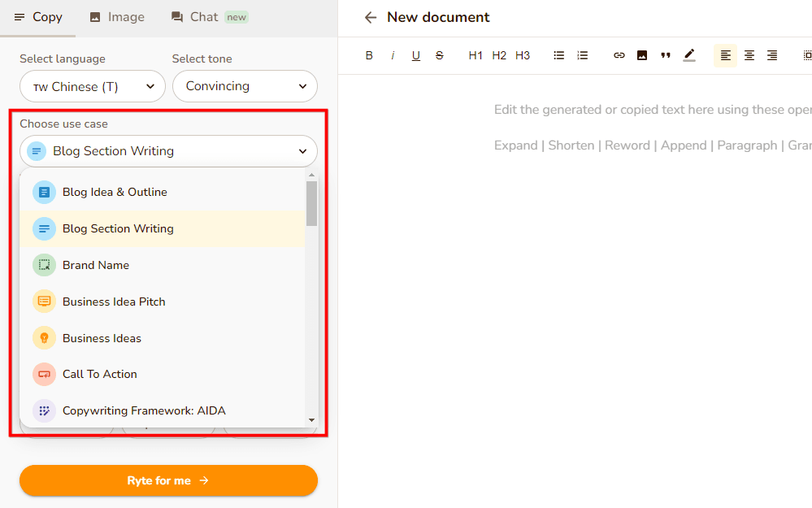This screenshot has height=508, width=812.
Task: Expand the Select tone dropdown
Action: point(245,86)
